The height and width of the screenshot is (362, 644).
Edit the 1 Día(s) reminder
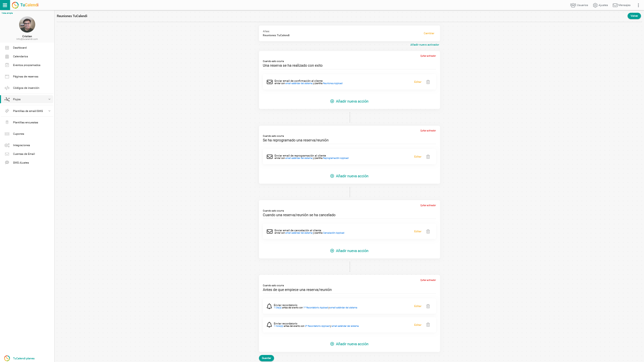(418, 306)
